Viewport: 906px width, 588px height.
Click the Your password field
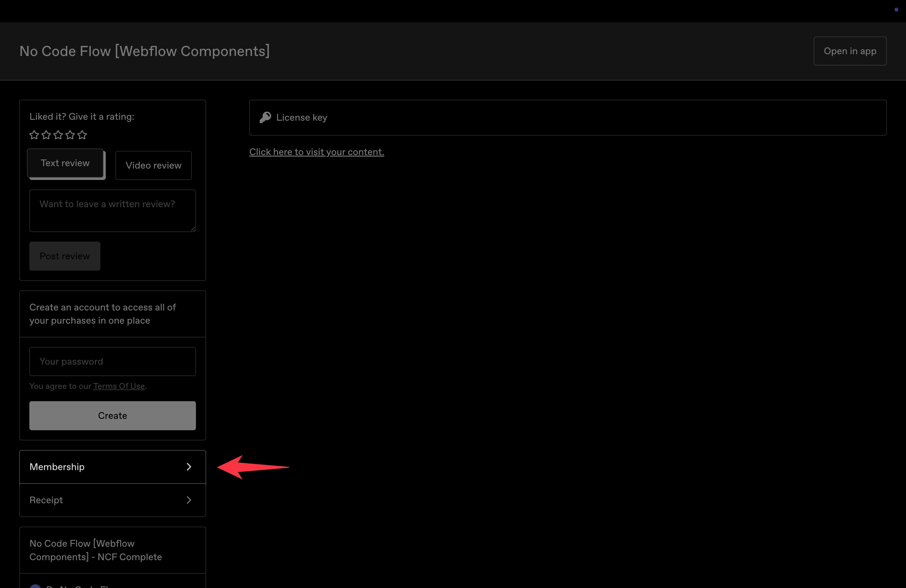click(113, 361)
